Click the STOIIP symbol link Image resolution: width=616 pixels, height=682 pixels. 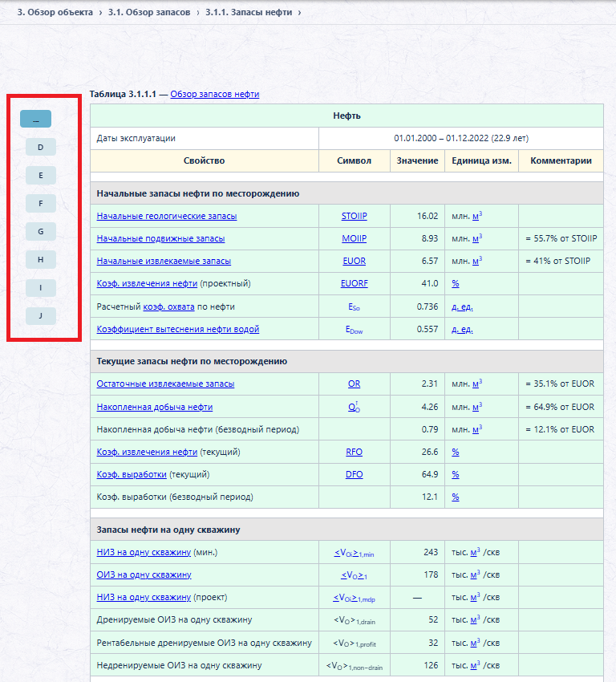tap(354, 216)
